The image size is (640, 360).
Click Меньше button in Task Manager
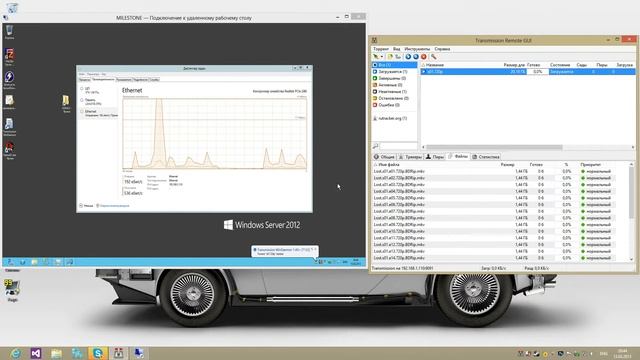[86, 206]
